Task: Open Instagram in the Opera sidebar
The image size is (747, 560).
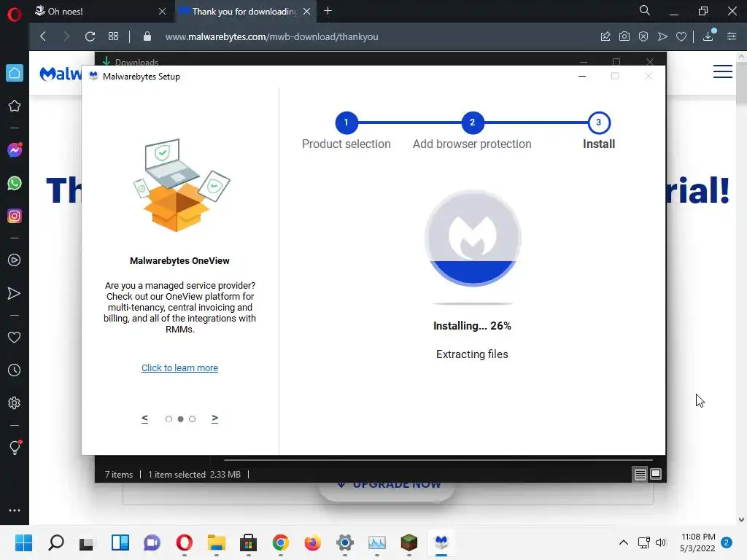Action: coord(15,216)
